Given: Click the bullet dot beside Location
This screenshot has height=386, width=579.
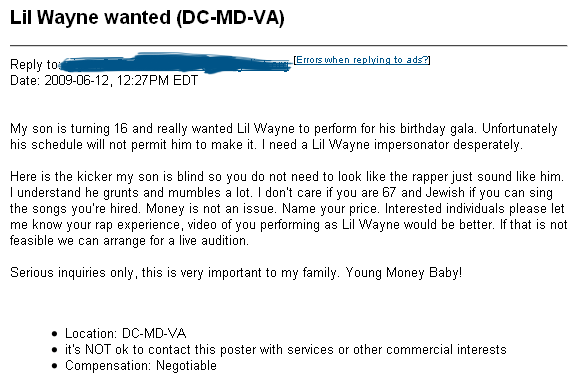Looking at the screenshot, I should (55, 334).
